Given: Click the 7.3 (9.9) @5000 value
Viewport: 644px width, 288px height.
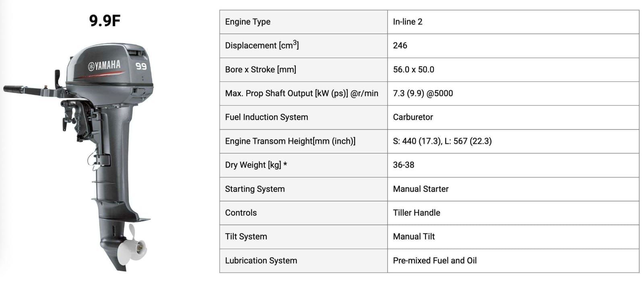Looking at the screenshot, I should pyautogui.click(x=423, y=93).
